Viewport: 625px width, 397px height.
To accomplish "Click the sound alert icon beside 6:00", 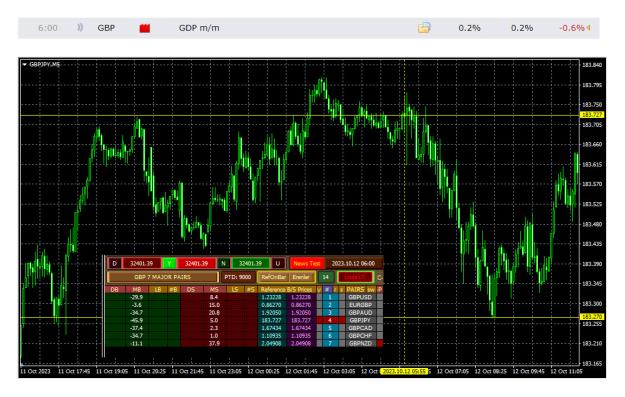I will pyautogui.click(x=80, y=28).
